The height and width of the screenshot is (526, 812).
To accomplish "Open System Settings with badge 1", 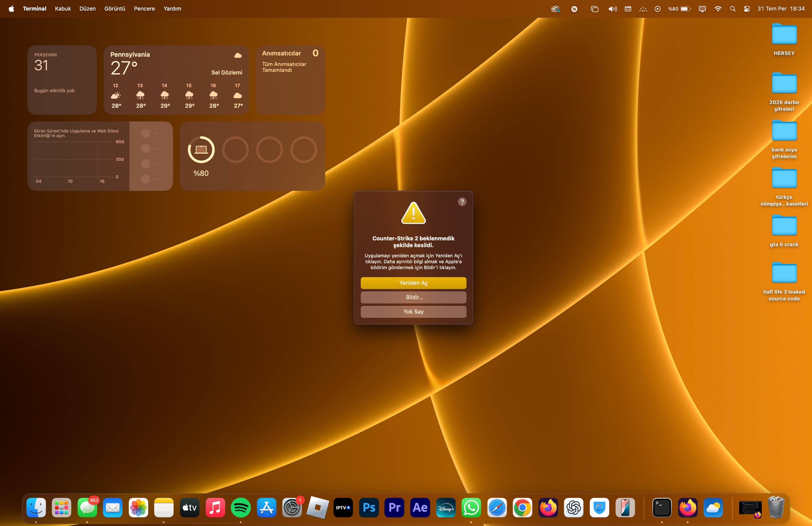I will coord(292,507).
